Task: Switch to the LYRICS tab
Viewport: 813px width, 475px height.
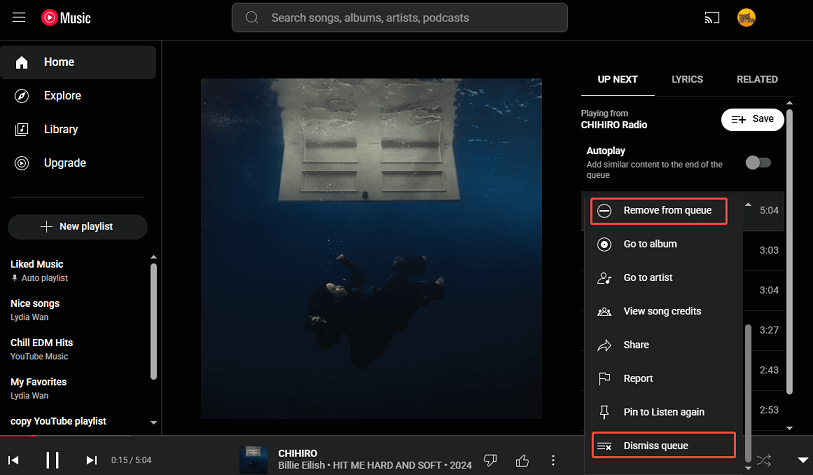Action: (687, 80)
